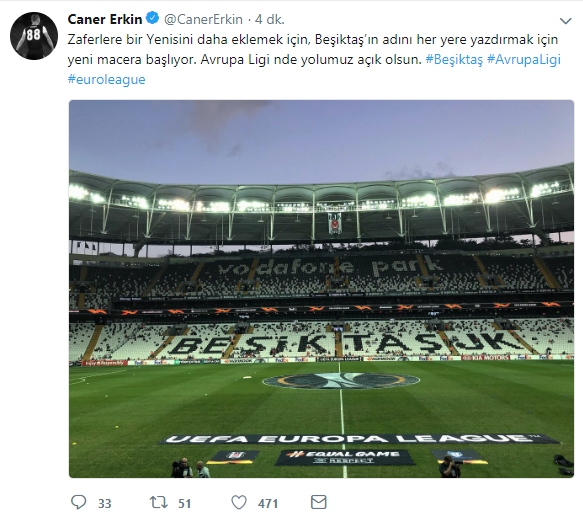The image size is (583, 518).
Task: Expand the tweet options chevron menu
Action: point(566,21)
